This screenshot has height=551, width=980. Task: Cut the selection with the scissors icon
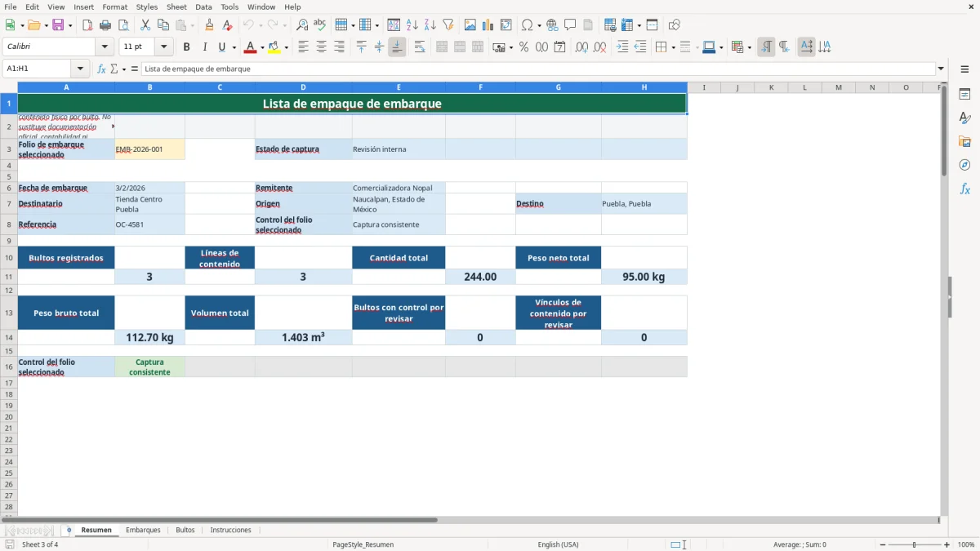(x=145, y=25)
